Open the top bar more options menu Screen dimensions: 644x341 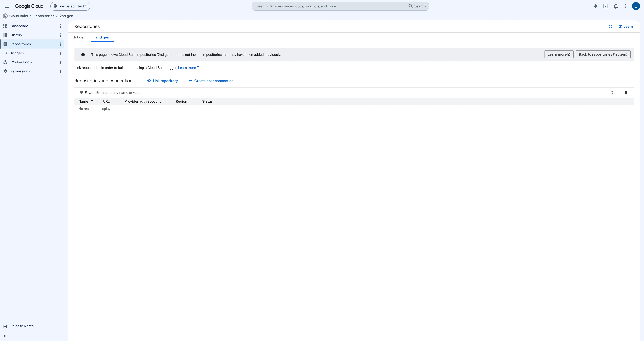[626, 6]
